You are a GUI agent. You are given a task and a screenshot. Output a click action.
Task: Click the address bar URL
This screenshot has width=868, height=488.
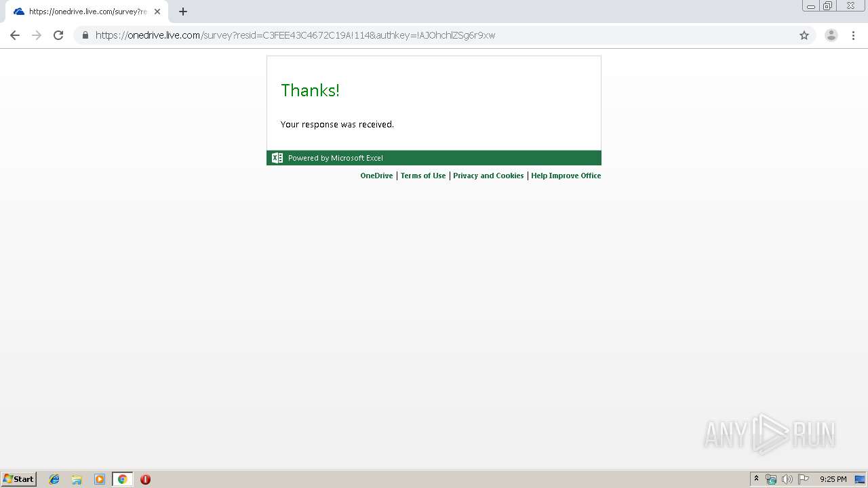tap(295, 35)
